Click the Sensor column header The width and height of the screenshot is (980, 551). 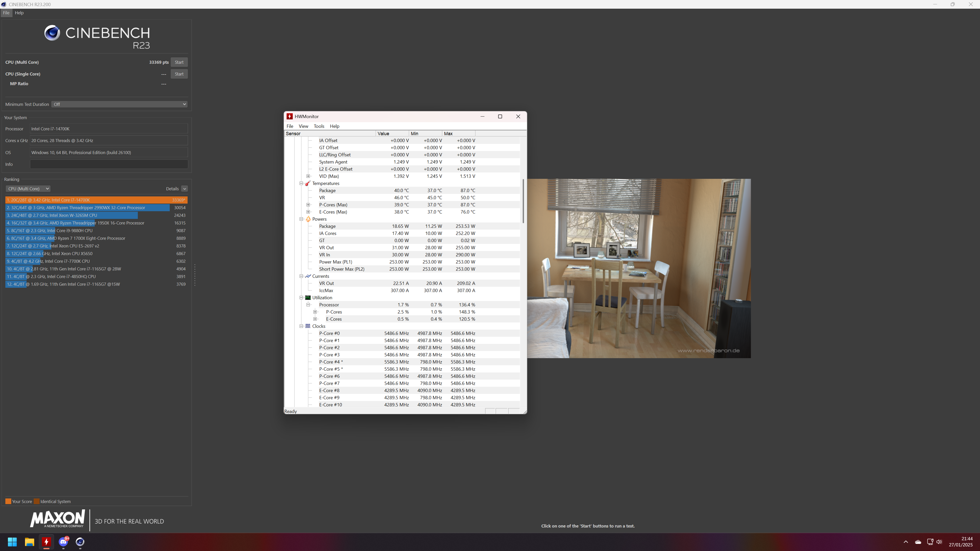coord(330,133)
